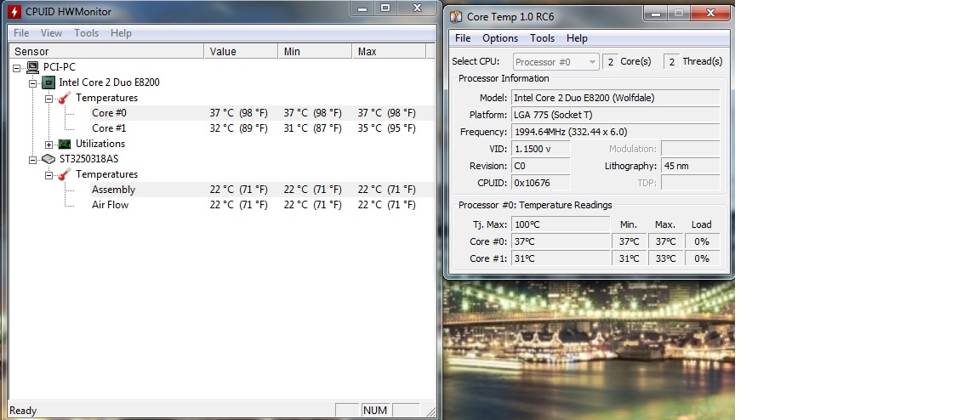This screenshot has height=420, width=980.
Task: Collapse the ST3250318AS drive node
Action: (33, 159)
